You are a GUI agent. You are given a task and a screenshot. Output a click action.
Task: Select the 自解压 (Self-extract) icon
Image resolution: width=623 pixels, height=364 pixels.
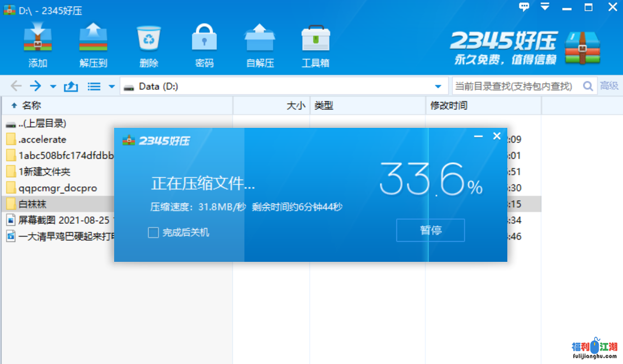pos(260,39)
